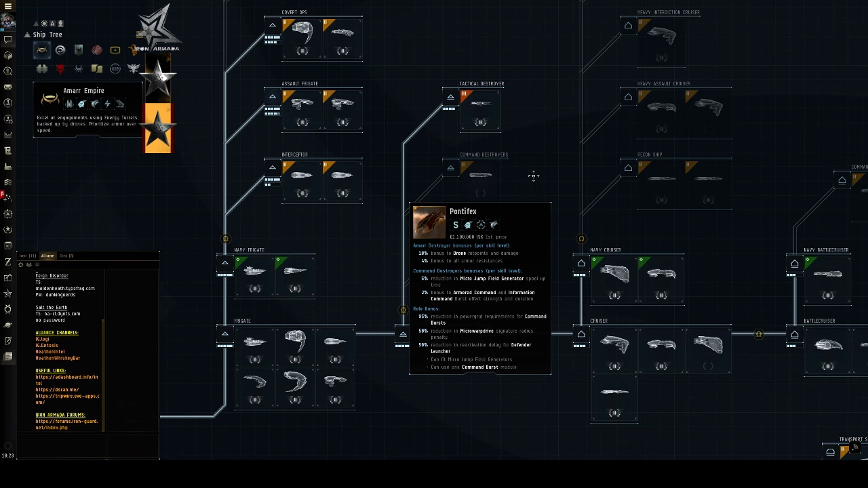Screen dimensions: 868x488
Task: Open the IG.logi channel link
Action: 42,339
